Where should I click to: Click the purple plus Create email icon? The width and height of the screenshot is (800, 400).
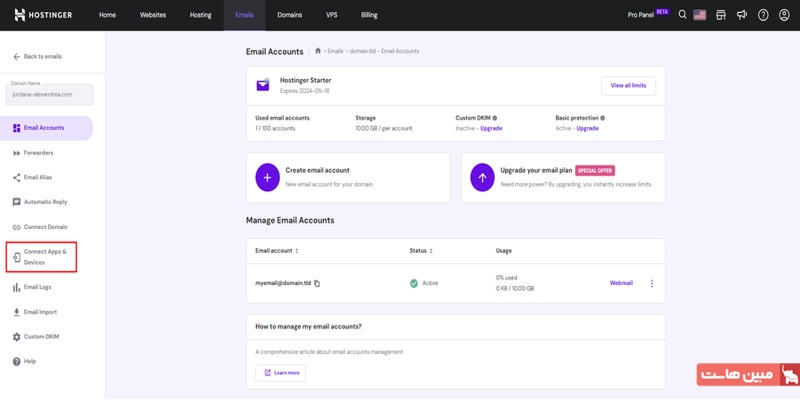point(267,177)
